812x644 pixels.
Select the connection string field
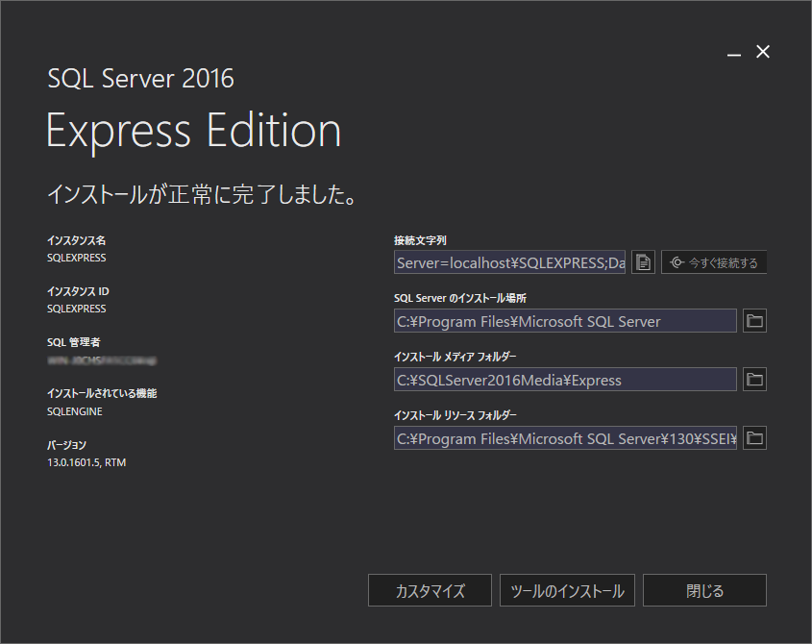[x=509, y=262]
